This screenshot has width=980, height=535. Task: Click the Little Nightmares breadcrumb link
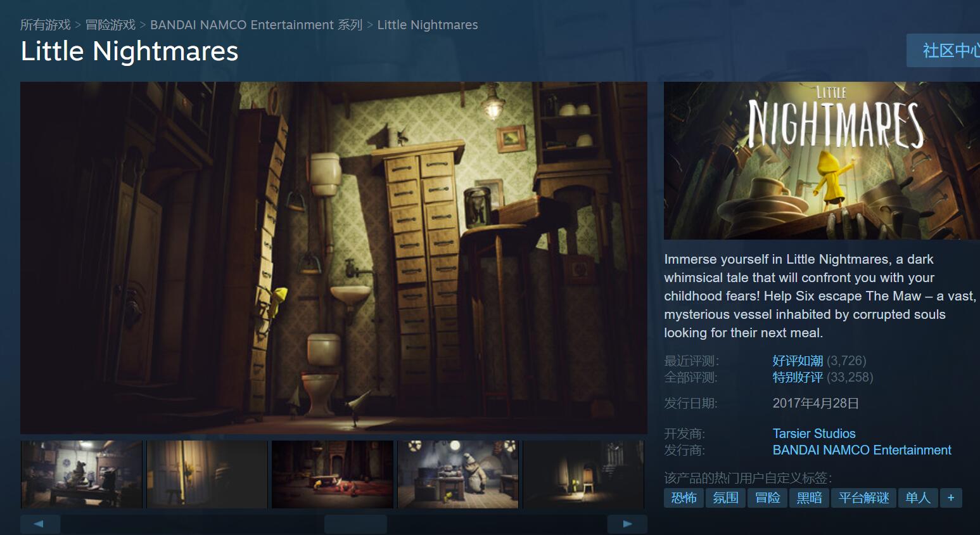pyautogui.click(x=428, y=25)
